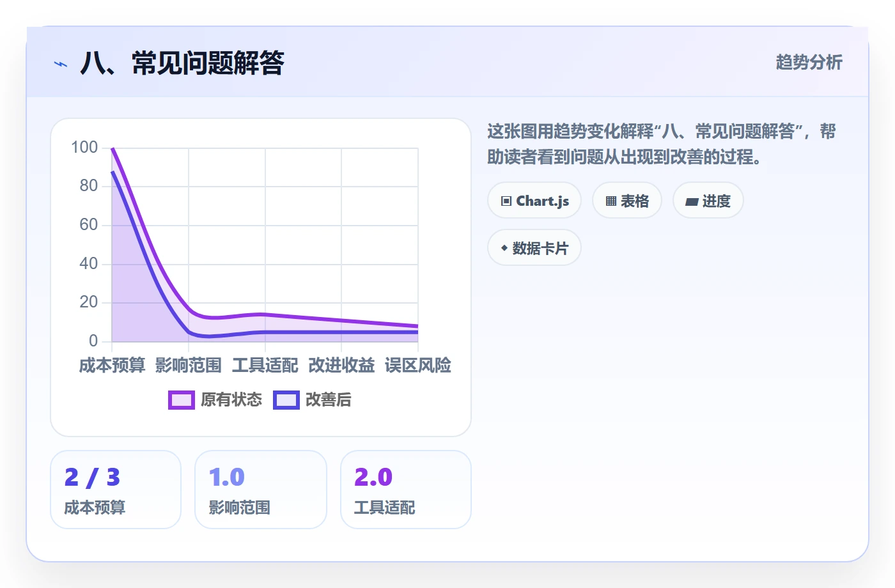Click the 2 / 3 stat value

coord(92,477)
